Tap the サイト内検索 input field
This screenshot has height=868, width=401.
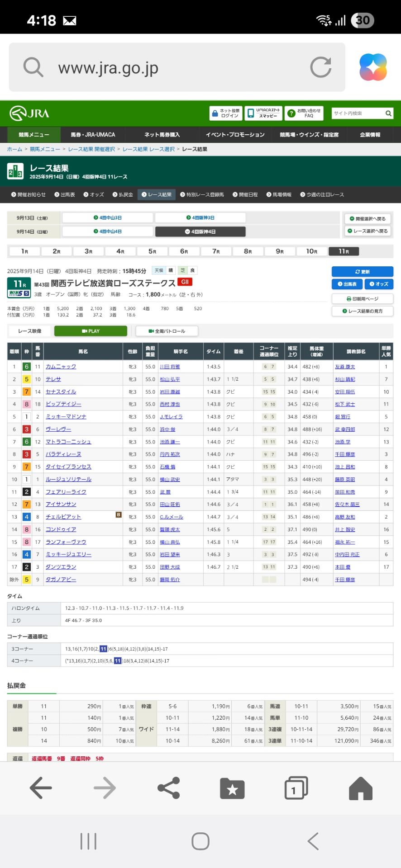358,113
